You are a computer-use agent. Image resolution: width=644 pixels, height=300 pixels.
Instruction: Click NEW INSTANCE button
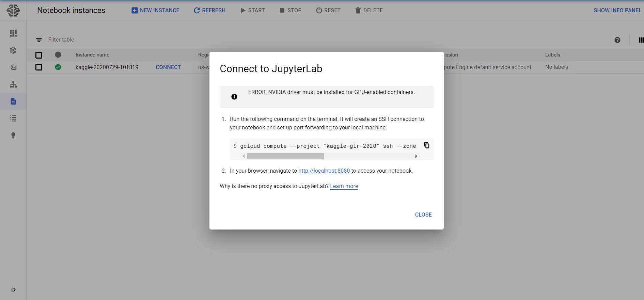(x=155, y=10)
